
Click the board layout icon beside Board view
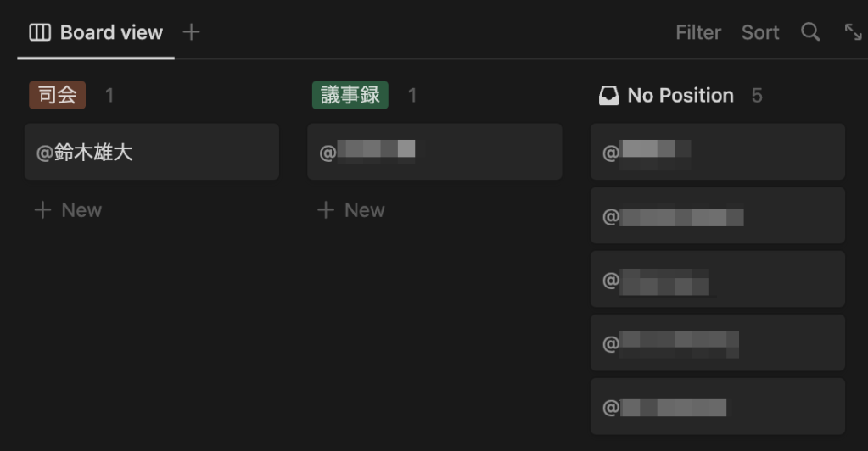[x=40, y=32]
